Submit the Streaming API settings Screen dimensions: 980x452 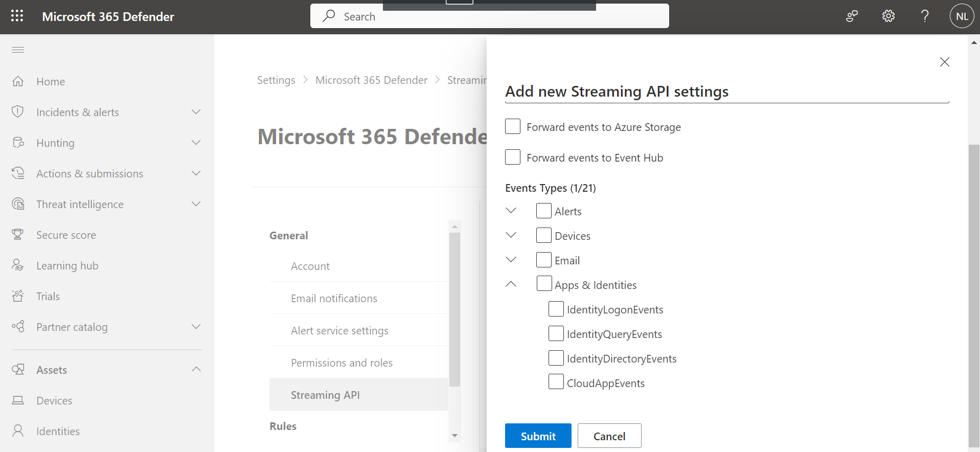pos(538,436)
